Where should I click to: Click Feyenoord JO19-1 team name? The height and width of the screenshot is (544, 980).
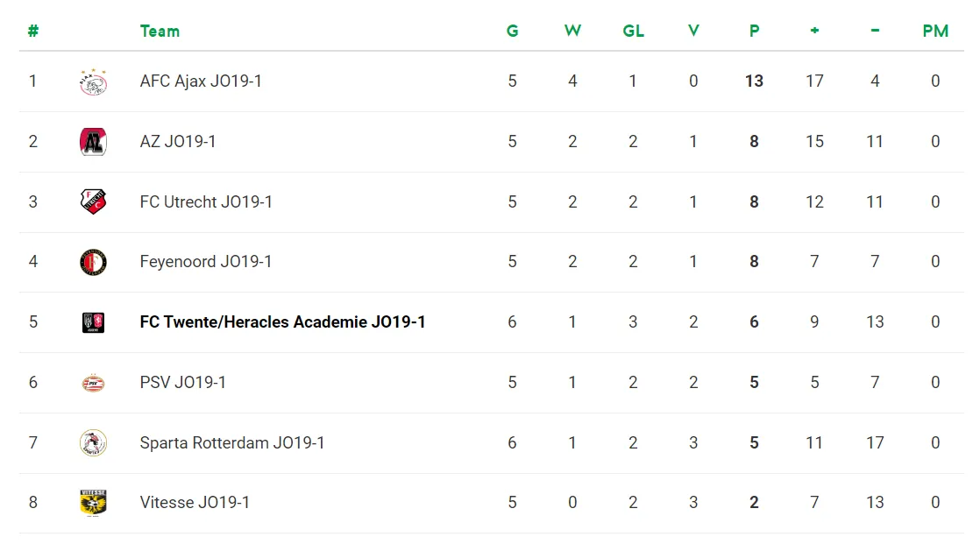point(206,262)
